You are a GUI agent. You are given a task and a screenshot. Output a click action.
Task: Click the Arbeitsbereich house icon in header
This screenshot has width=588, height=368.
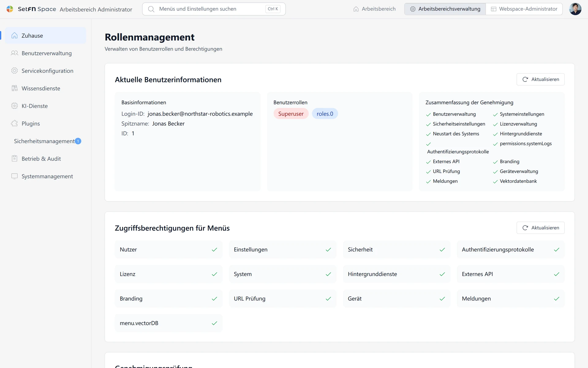tap(356, 9)
